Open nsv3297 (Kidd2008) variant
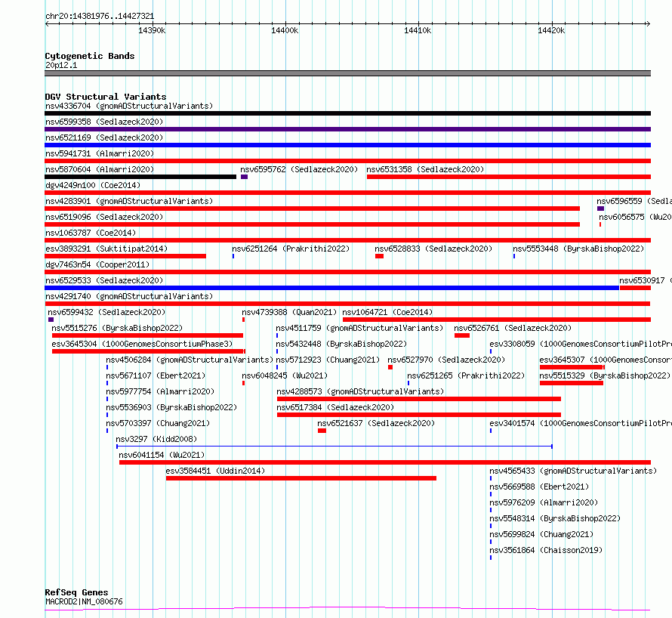 (156, 439)
